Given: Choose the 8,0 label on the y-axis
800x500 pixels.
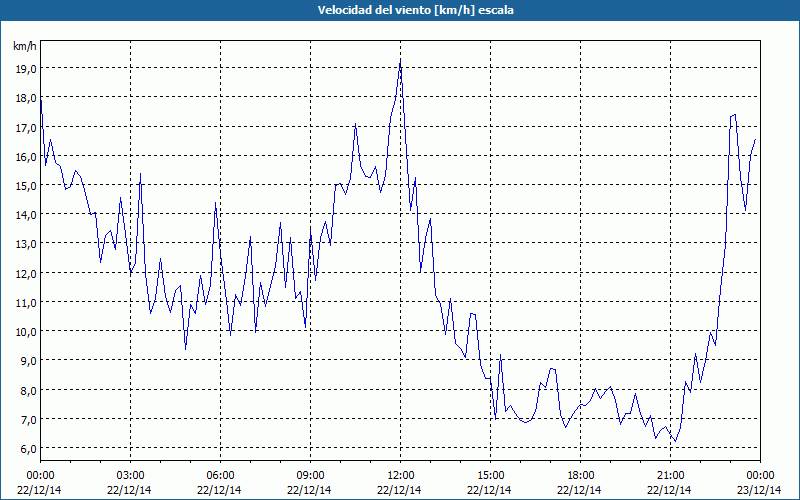Looking at the screenshot, I should point(28,390).
